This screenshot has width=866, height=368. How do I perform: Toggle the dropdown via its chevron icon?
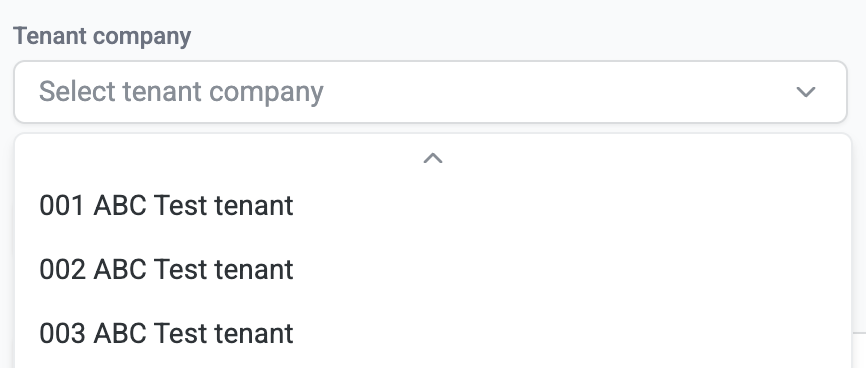[x=806, y=92]
